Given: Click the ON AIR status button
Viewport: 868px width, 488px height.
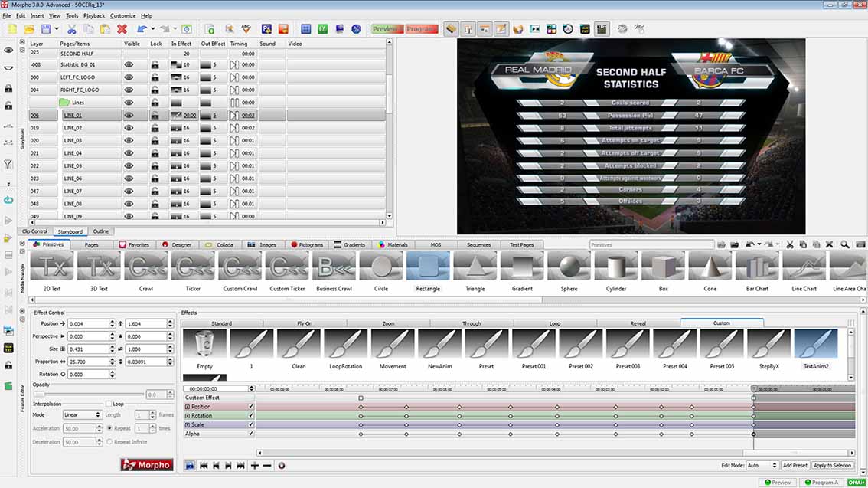Looking at the screenshot, I should tap(856, 483).
